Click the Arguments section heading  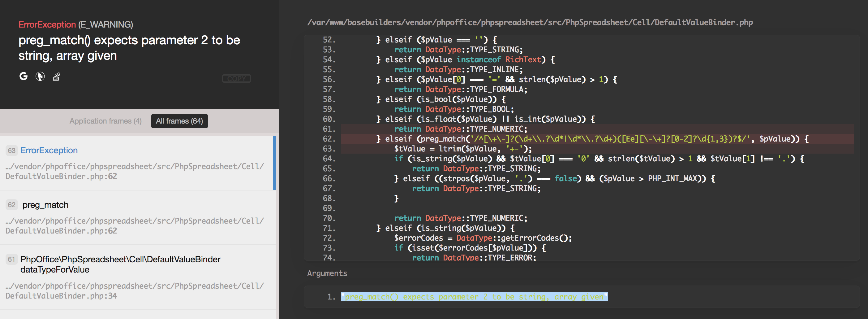click(327, 273)
